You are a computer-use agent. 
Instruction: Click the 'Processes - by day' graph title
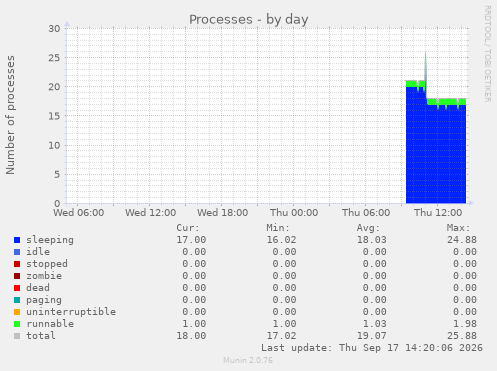tap(249, 20)
